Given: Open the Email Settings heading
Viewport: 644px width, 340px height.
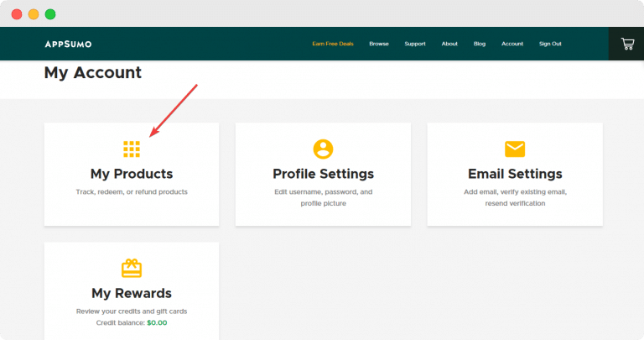Looking at the screenshot, I should 515,174.
